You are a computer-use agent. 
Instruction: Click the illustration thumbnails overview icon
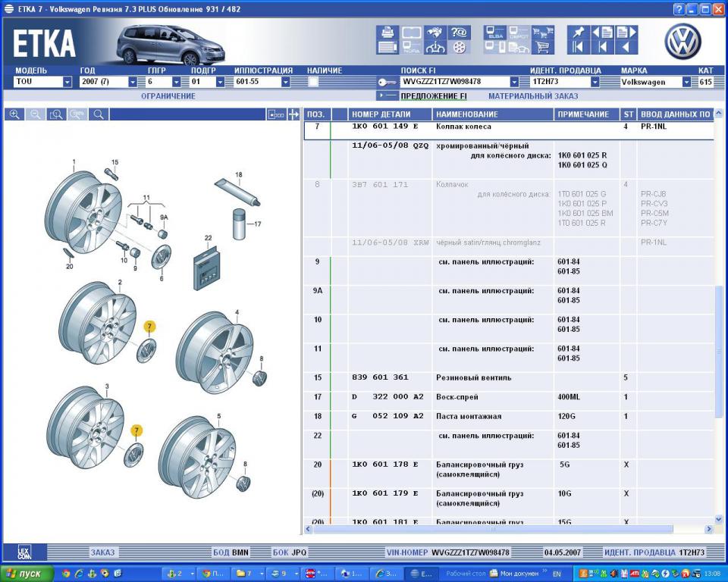pyautogui.click(x=276, y=114)
